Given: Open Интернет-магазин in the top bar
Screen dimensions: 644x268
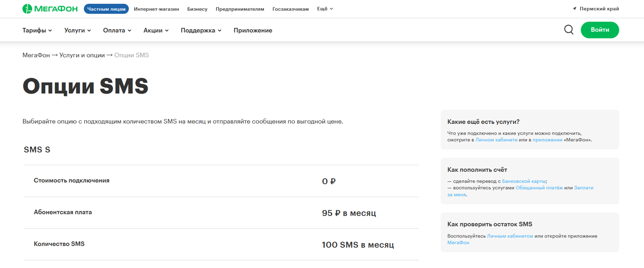Looking at the screenshot, I should pos(156,9).
